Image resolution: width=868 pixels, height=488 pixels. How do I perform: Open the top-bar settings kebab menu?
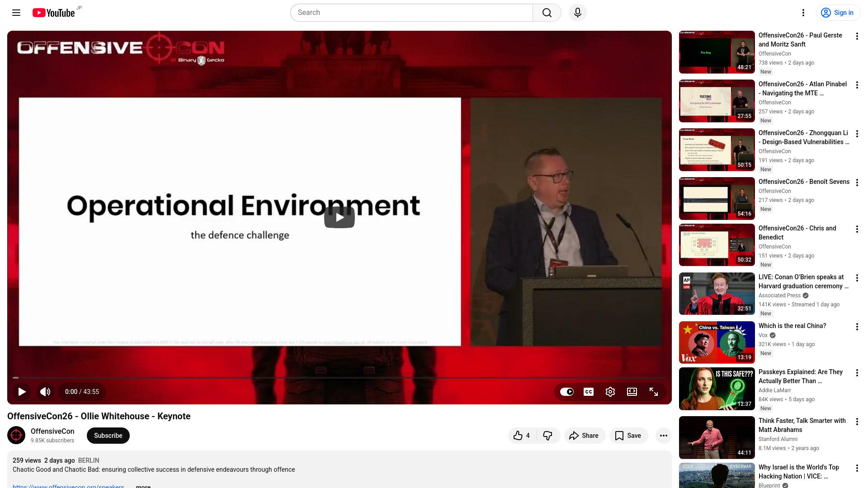(803, 13)
